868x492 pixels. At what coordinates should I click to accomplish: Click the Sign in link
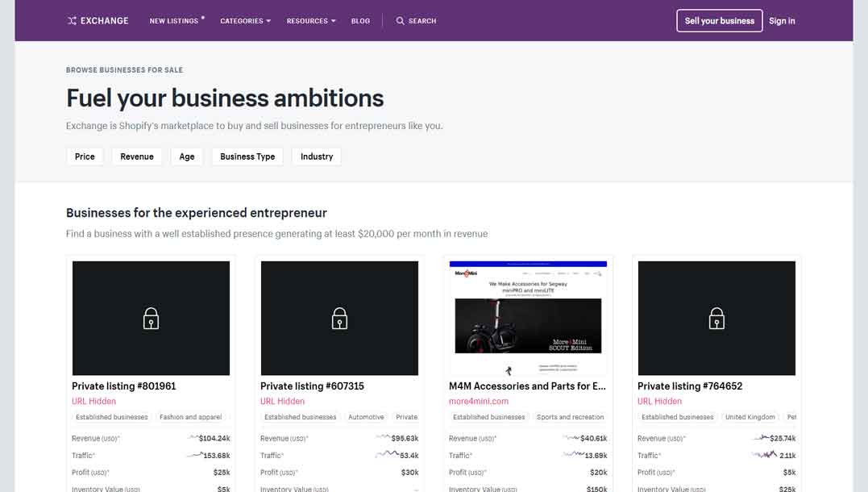(x=782, y=20)
